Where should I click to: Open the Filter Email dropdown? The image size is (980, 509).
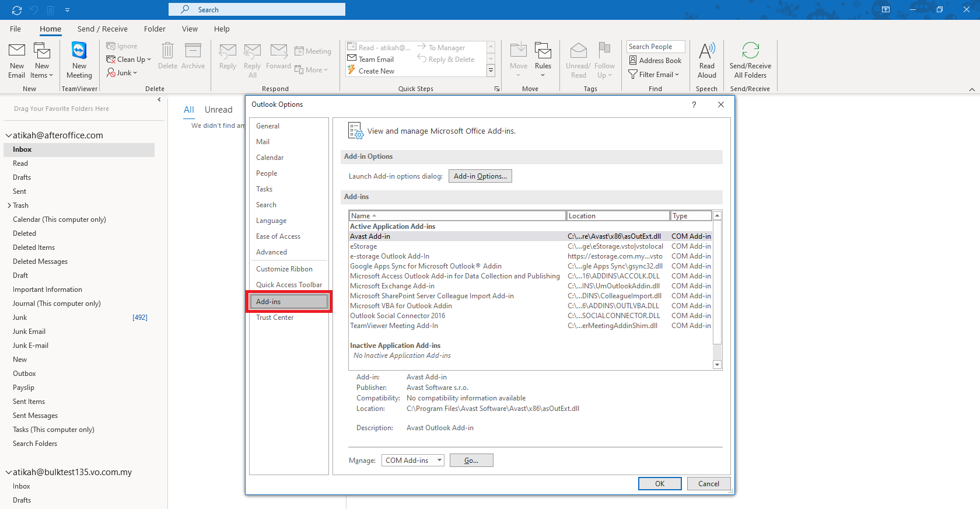654,75
